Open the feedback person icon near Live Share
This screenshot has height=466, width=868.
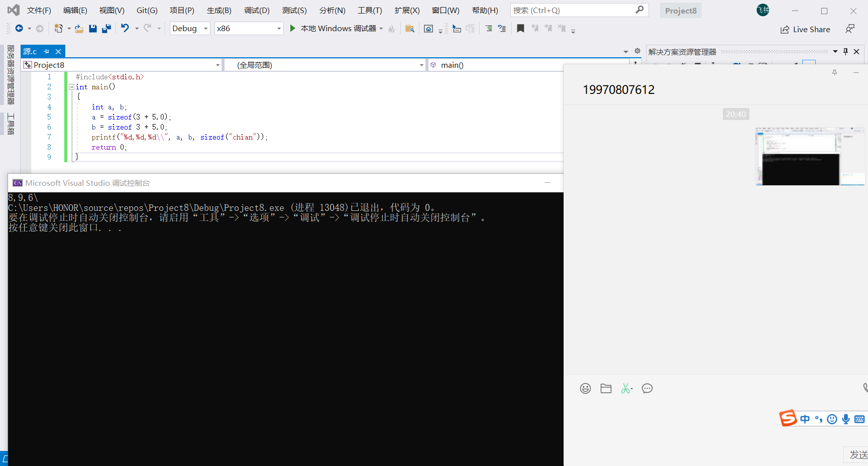850,29
